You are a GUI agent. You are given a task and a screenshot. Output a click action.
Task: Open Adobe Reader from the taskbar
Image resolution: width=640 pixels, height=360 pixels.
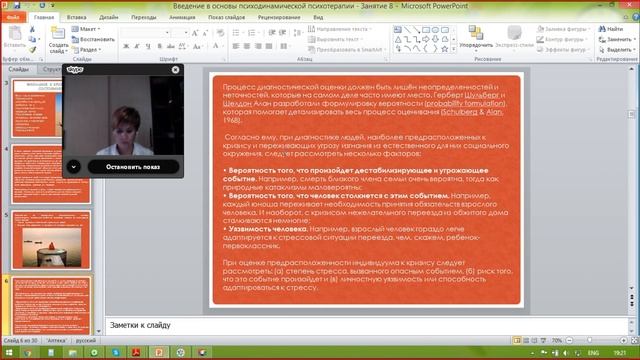(x=136, y=353)
